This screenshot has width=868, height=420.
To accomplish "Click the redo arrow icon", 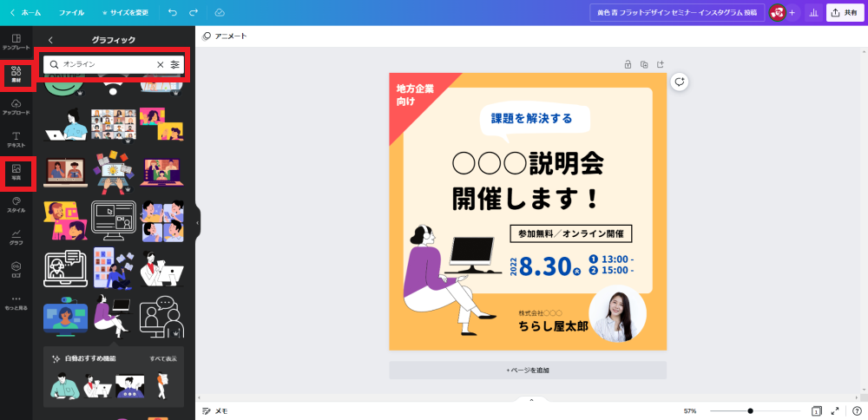I will (194, 12).
